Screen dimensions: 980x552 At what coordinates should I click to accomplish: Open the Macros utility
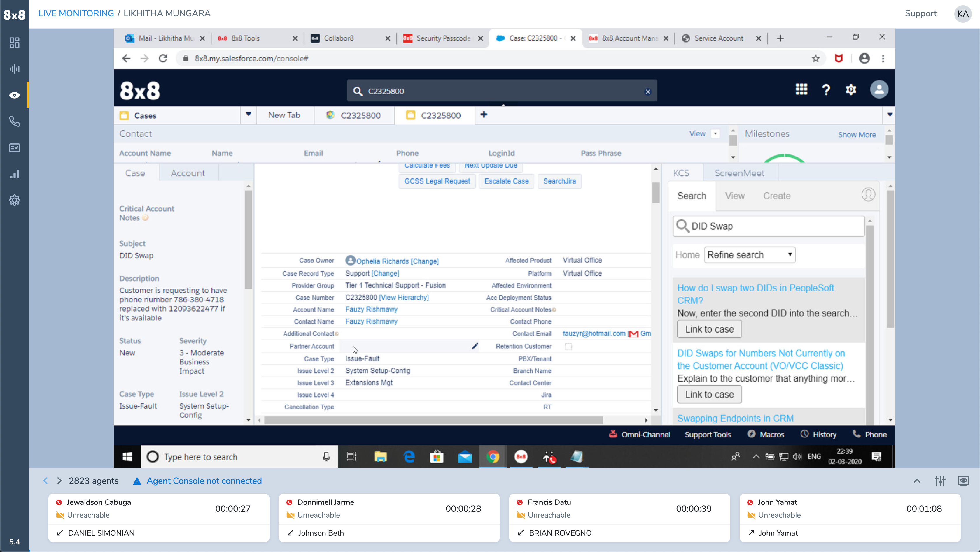click(x=766, y=435)
